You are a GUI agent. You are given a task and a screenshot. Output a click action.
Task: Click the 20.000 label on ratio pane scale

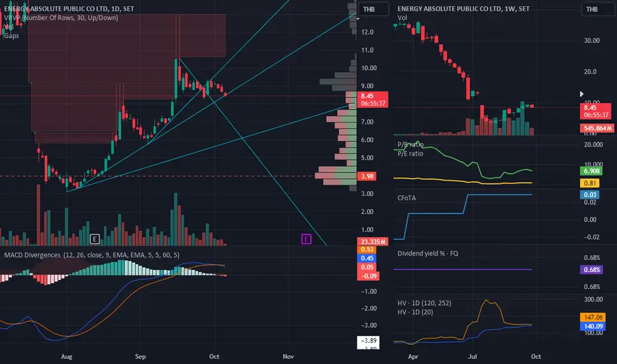(593, 145)
